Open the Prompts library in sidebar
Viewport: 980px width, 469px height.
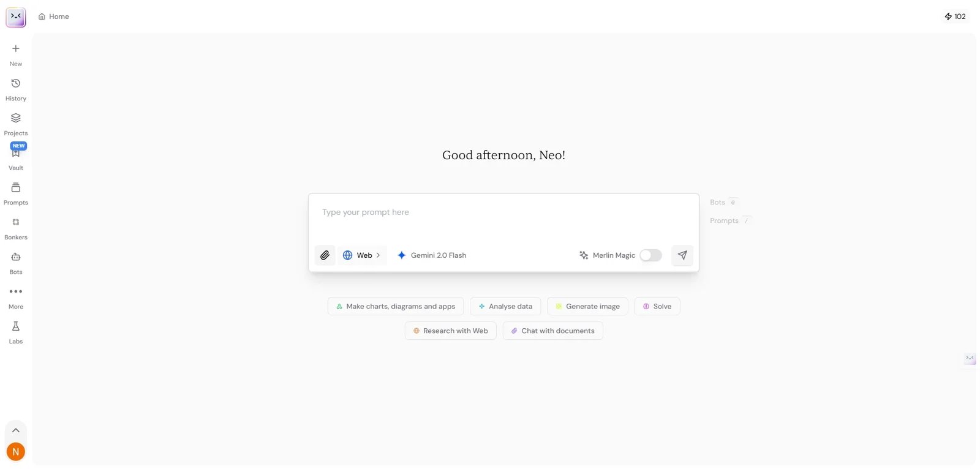(x=16, y=193)
